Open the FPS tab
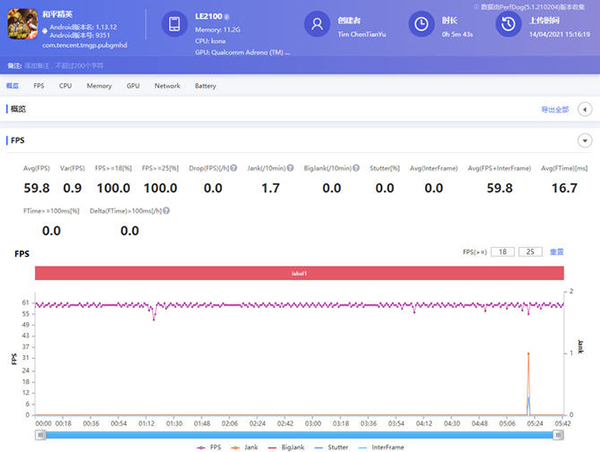 pos(39,86)
